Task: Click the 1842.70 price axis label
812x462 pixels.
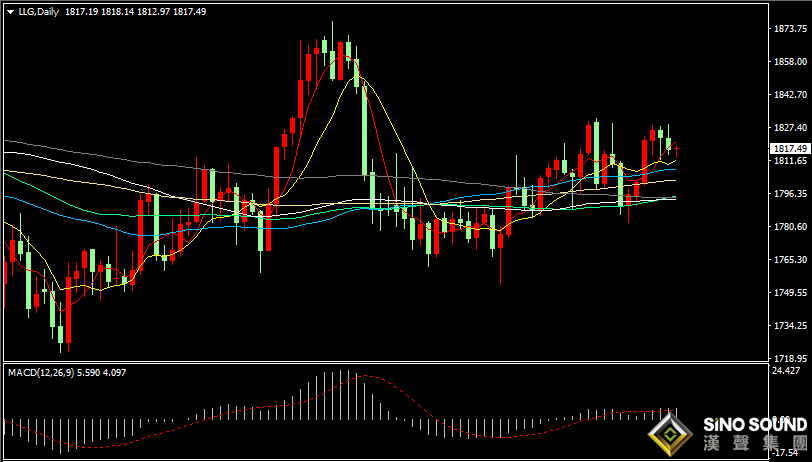Action: click(788, 95)
